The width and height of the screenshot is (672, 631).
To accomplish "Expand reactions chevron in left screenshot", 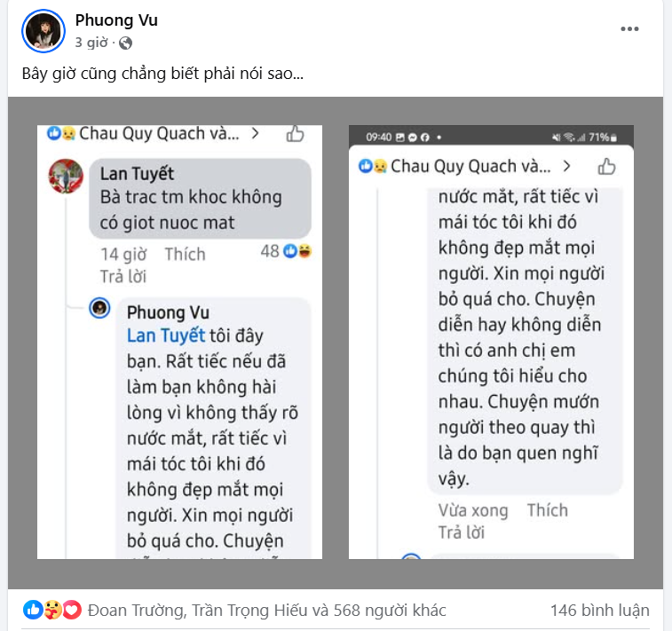I will point(255,134).
